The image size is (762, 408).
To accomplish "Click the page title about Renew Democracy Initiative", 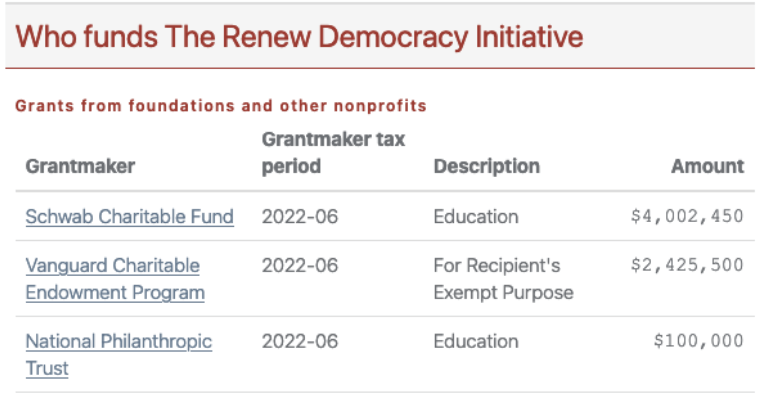I will (x=300, y=38).
